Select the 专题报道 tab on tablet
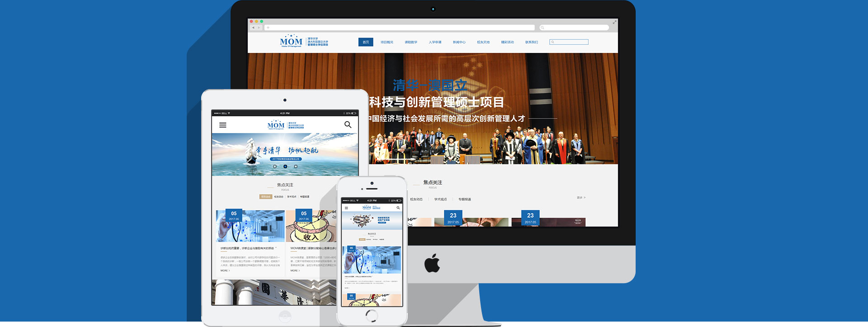868x327 pixels. [x=305, y=197]
